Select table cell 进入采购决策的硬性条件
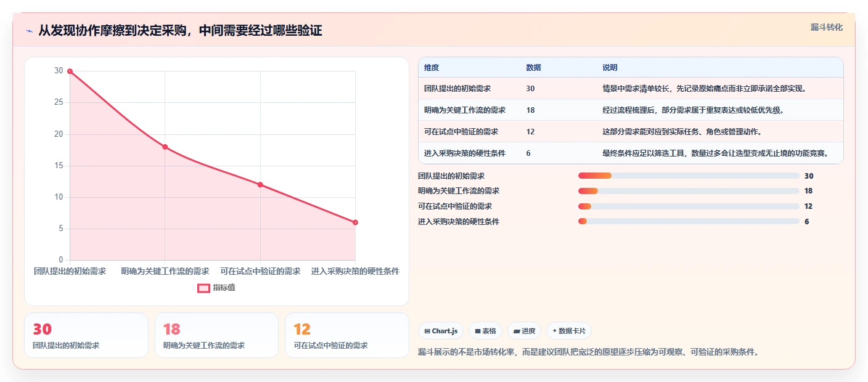 click(x=465, y=153)
